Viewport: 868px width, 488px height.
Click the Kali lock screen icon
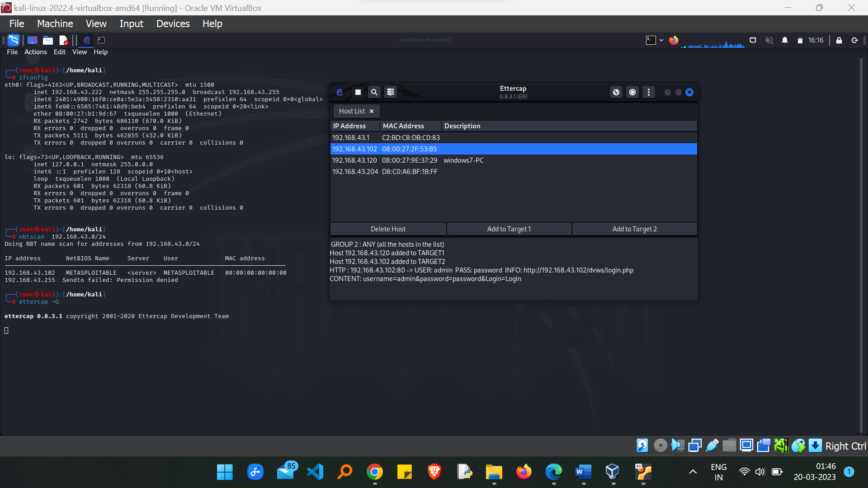click(x=839, y=40)
